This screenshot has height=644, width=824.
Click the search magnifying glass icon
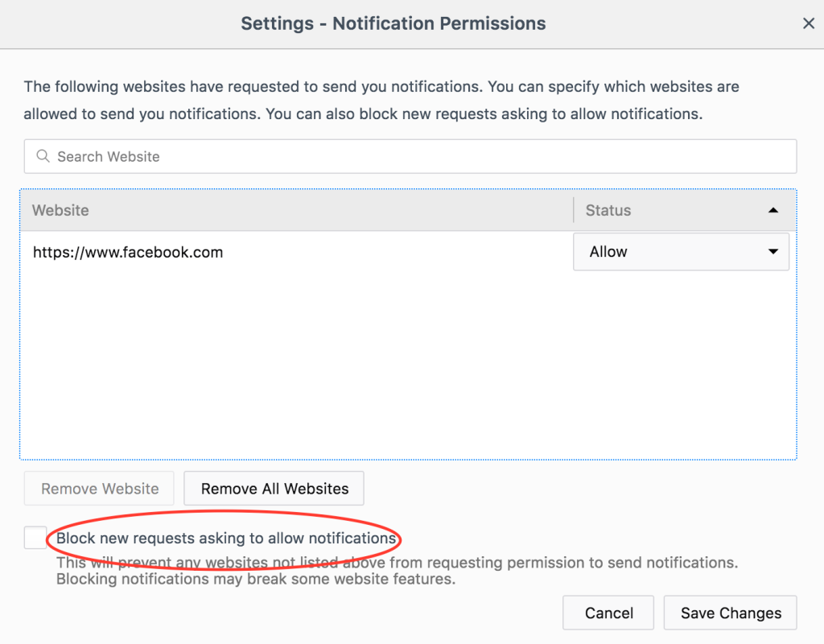tap(43, 156)
